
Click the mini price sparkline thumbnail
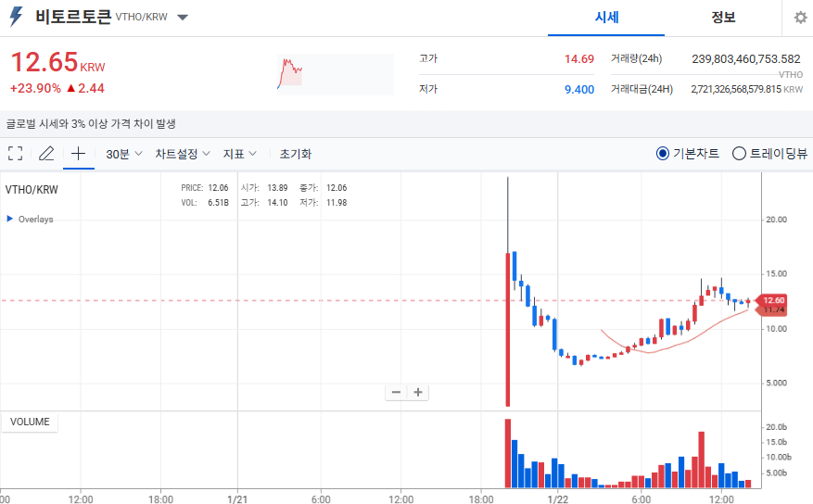(x=335, y=74)
